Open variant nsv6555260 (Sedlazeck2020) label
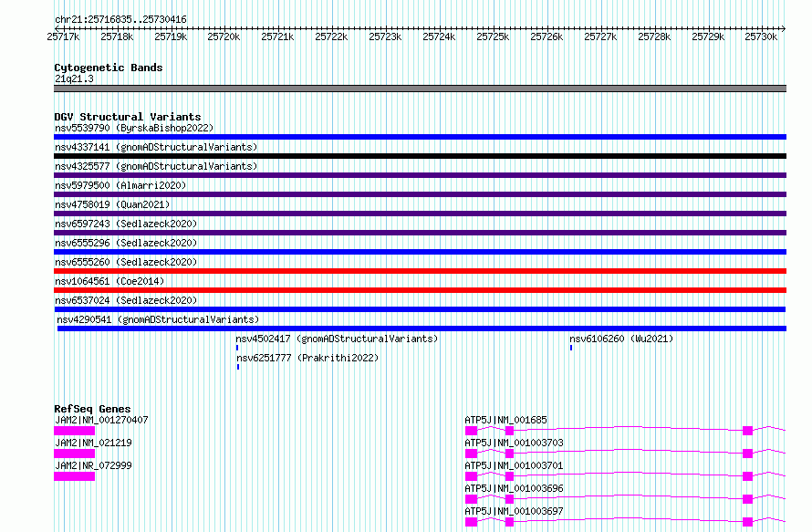Image resolution: width=812 pixels, height=532 pixels. tap(126, 262)
